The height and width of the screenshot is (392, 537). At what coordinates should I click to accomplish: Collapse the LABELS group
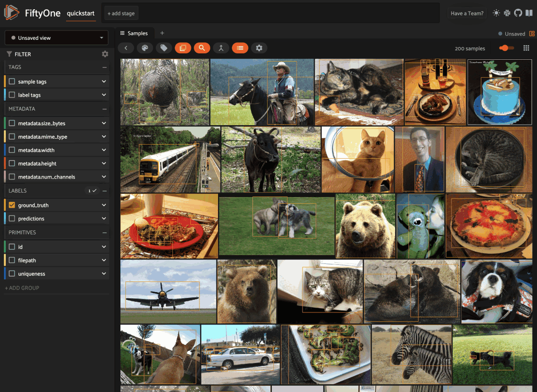pos(104,191)
